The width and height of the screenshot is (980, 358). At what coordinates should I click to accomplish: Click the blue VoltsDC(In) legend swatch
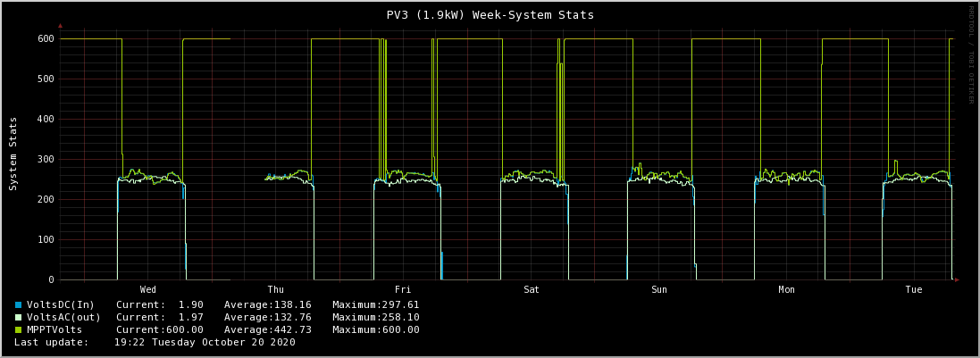(x=18, y=305)
